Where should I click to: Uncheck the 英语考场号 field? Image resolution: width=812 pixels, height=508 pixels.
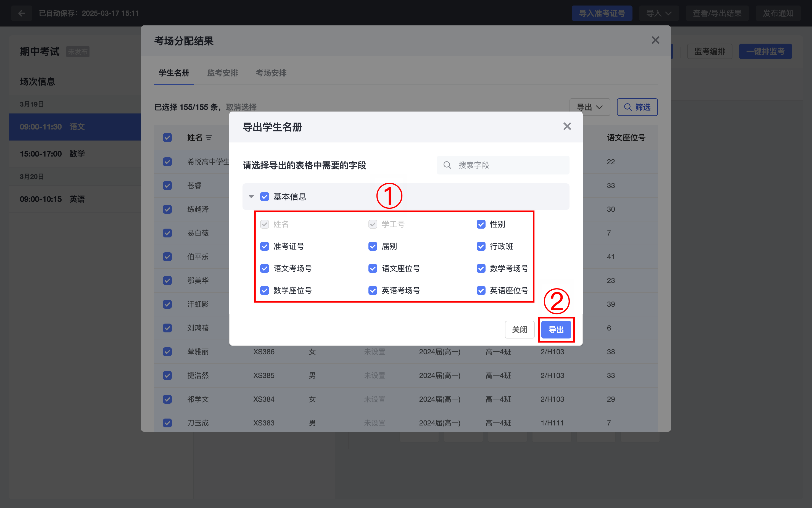pyautogui.click(x=373, y=290)
